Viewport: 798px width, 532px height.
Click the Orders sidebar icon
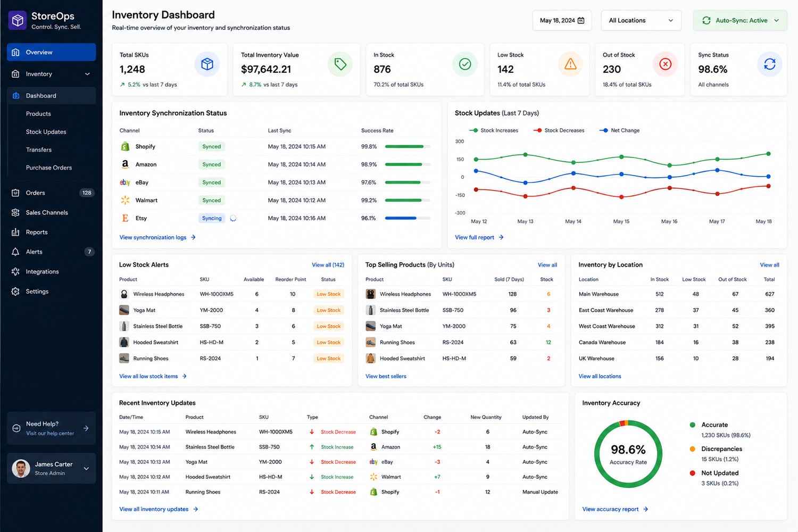tap(15, 193)
